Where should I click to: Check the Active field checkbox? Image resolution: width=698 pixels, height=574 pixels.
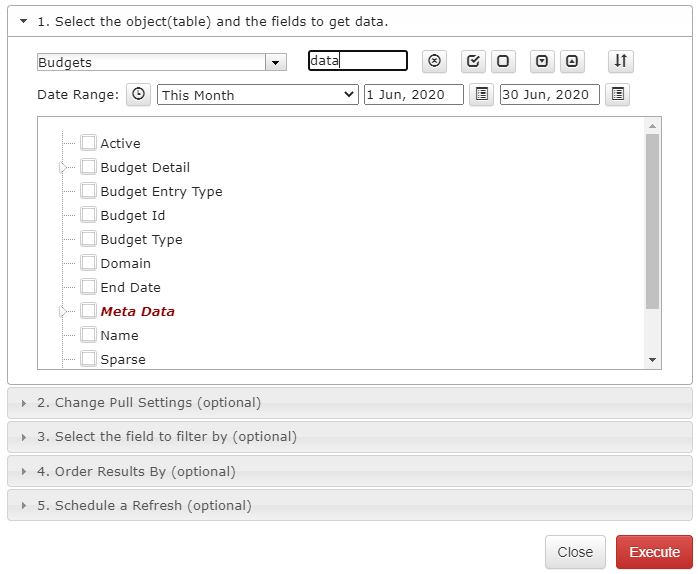(88, 143)
